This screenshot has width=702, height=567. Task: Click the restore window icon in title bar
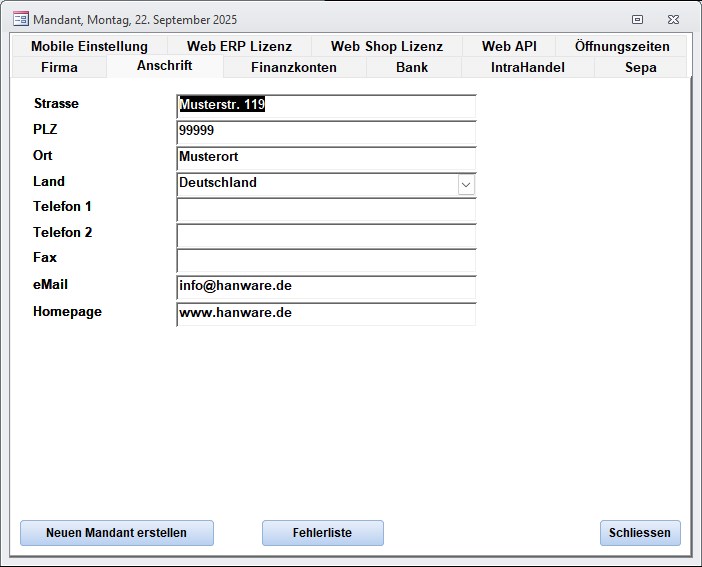pyautogui.click(x=637, y=19)
